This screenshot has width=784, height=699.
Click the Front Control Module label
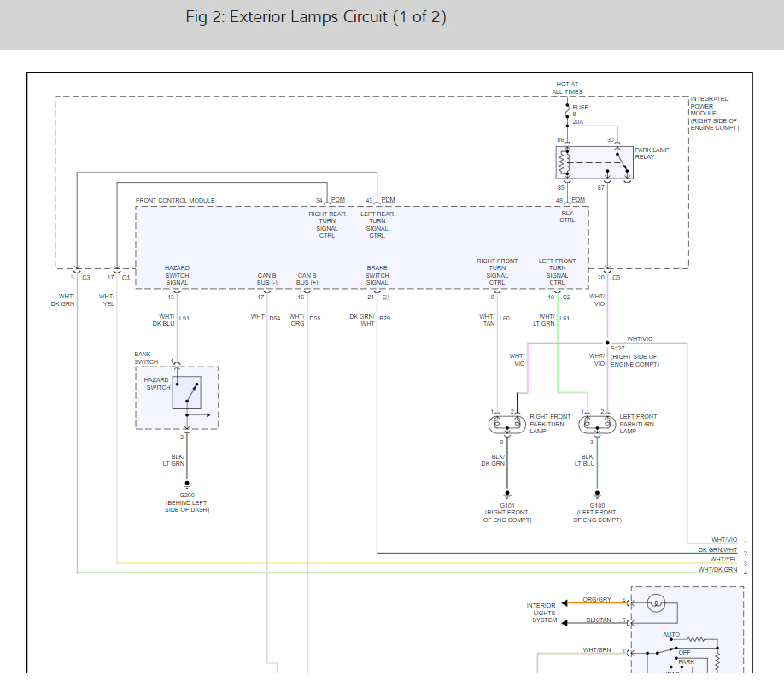point(175,200)
